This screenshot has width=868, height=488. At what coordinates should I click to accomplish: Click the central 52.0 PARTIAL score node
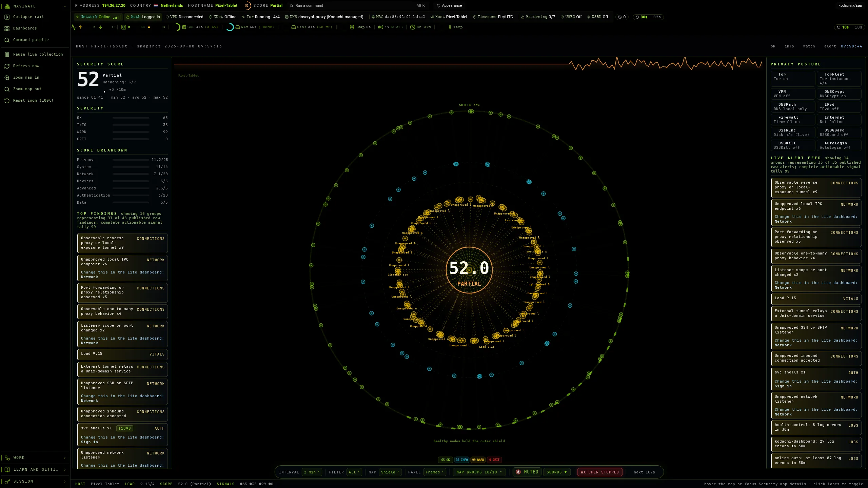pyautogui.click(x=469, y=270)
